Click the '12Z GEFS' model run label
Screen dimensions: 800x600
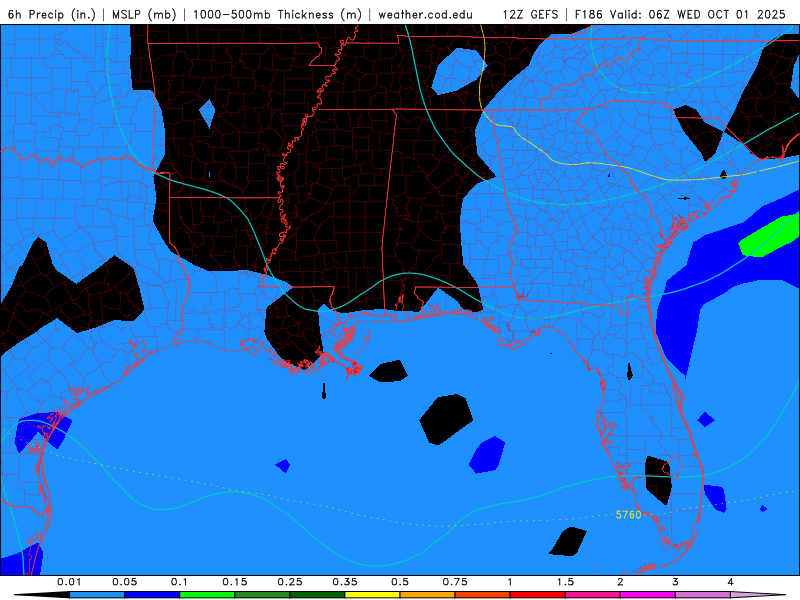530,14
